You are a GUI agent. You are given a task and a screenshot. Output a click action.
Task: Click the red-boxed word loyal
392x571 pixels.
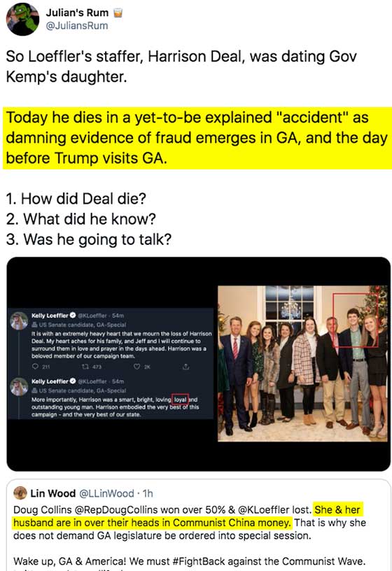181,400
